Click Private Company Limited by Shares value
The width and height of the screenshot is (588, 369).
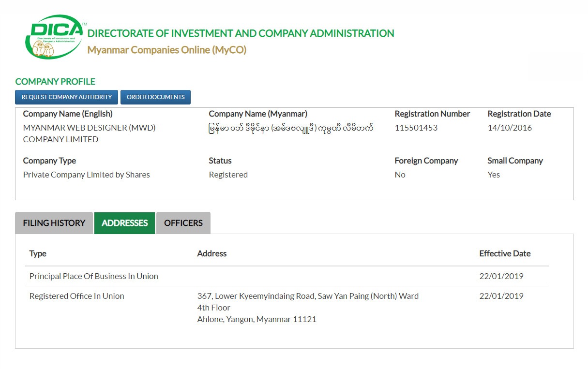87,175
